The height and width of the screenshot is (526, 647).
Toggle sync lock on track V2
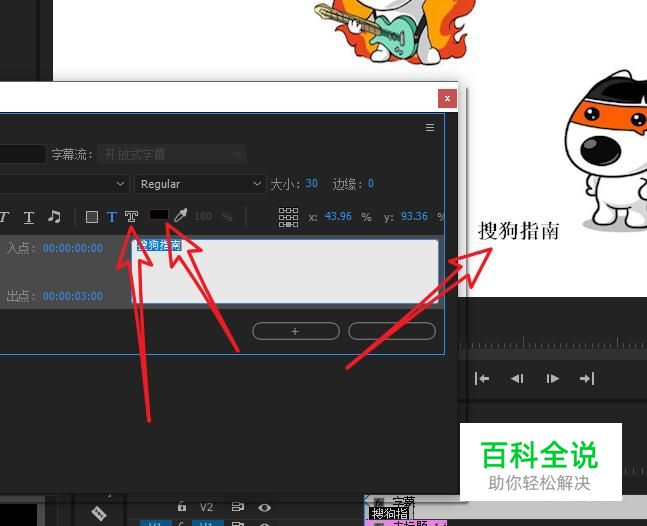click(x=238, y=507)
